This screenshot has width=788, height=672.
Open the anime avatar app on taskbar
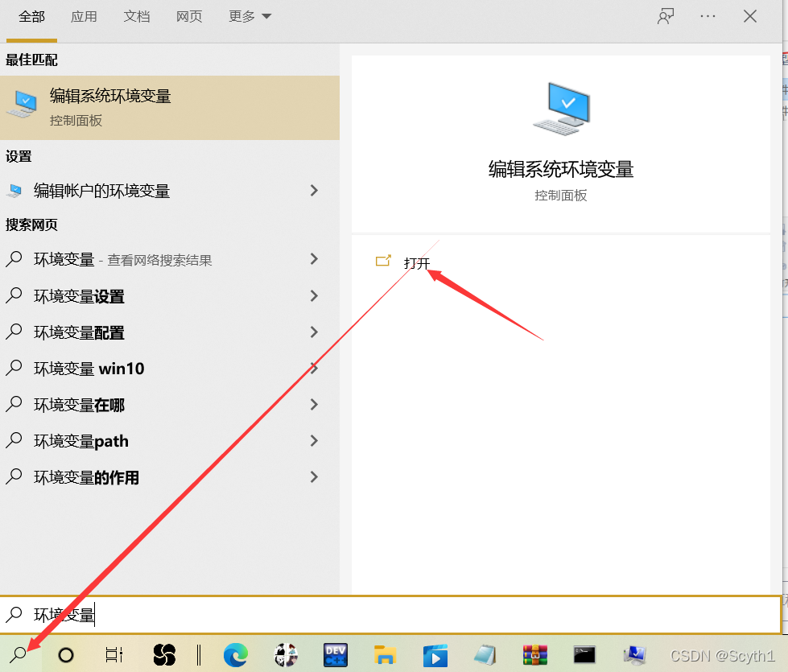pyautogui.click(x=286, y=655)
